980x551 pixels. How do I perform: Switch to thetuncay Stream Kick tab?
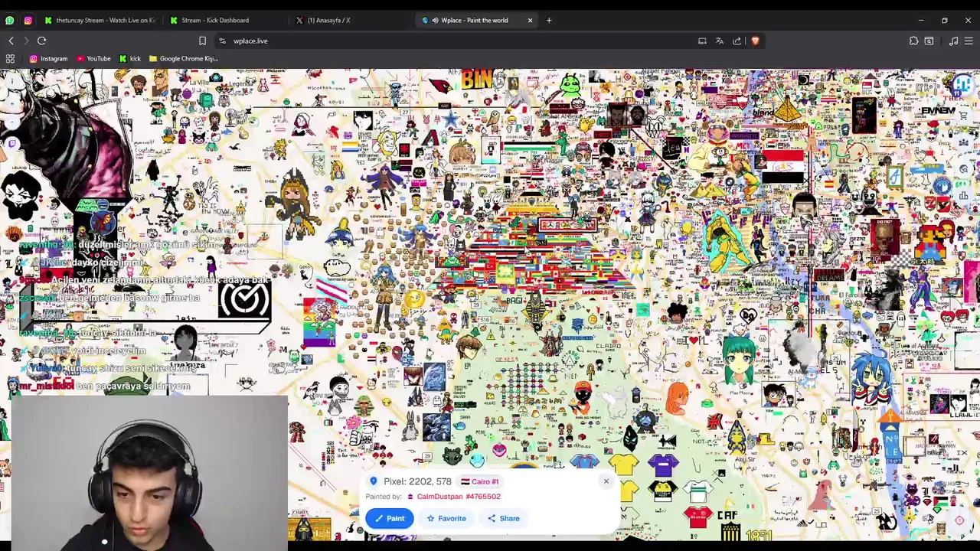[100, 20]
